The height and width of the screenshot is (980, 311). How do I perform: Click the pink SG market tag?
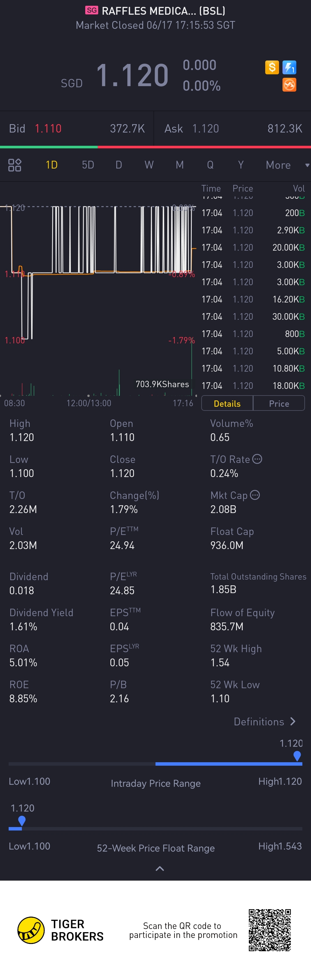pos(91,10)
